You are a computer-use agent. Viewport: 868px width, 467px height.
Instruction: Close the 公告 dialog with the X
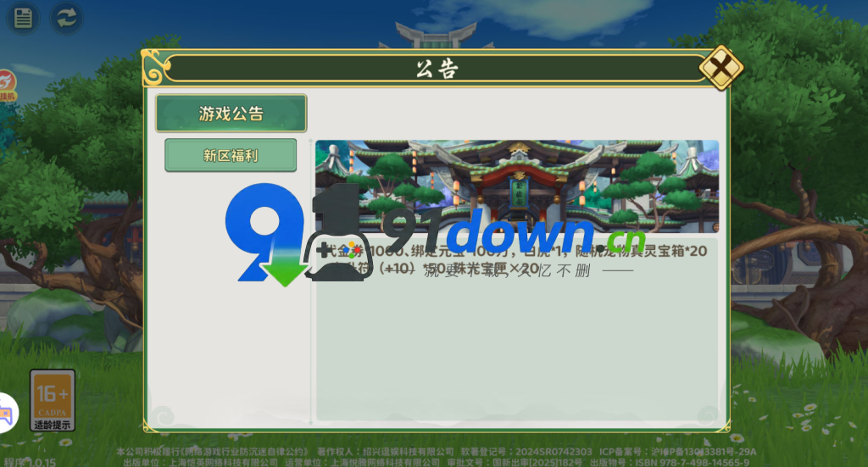tap(721, 68)
